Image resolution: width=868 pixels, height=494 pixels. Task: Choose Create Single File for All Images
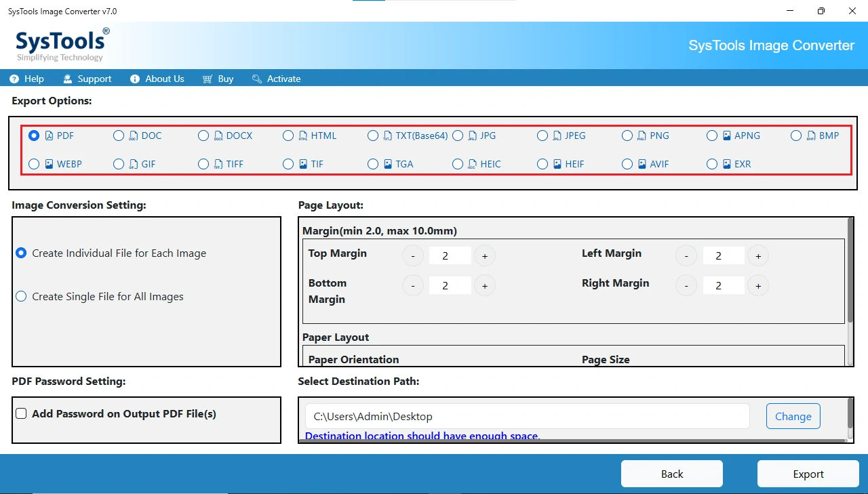(x=21, y=296)
